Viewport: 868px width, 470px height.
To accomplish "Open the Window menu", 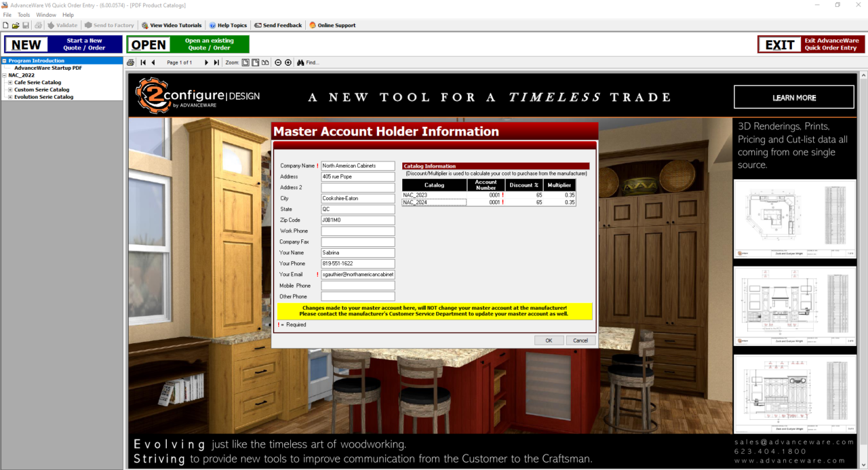I will [45, 14].
